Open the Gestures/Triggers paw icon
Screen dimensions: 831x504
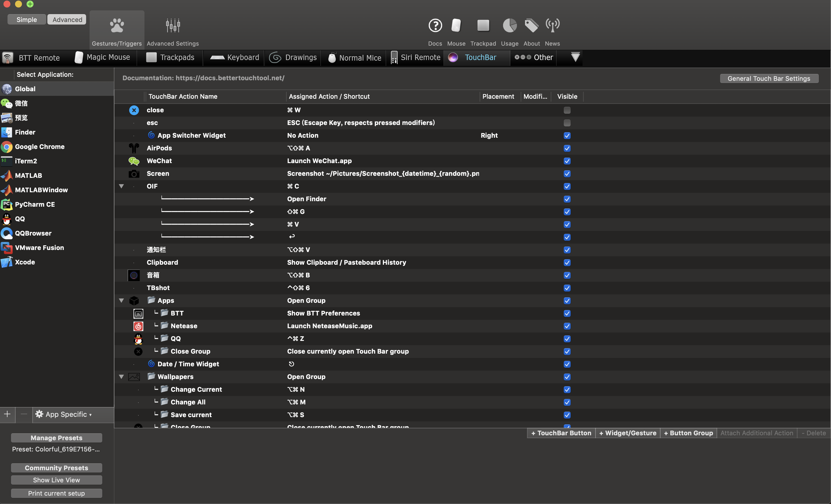(117, 26)
